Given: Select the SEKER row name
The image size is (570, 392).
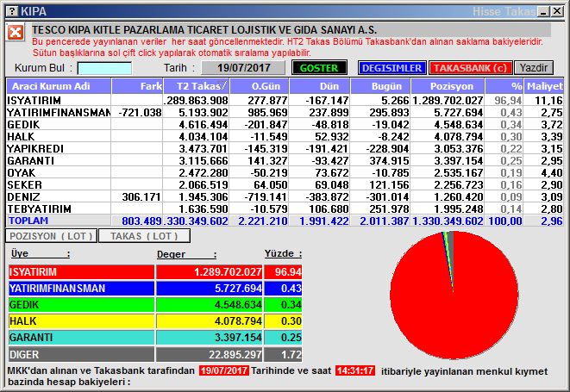Looking at the screenshot, I should (x=24, y=184).
